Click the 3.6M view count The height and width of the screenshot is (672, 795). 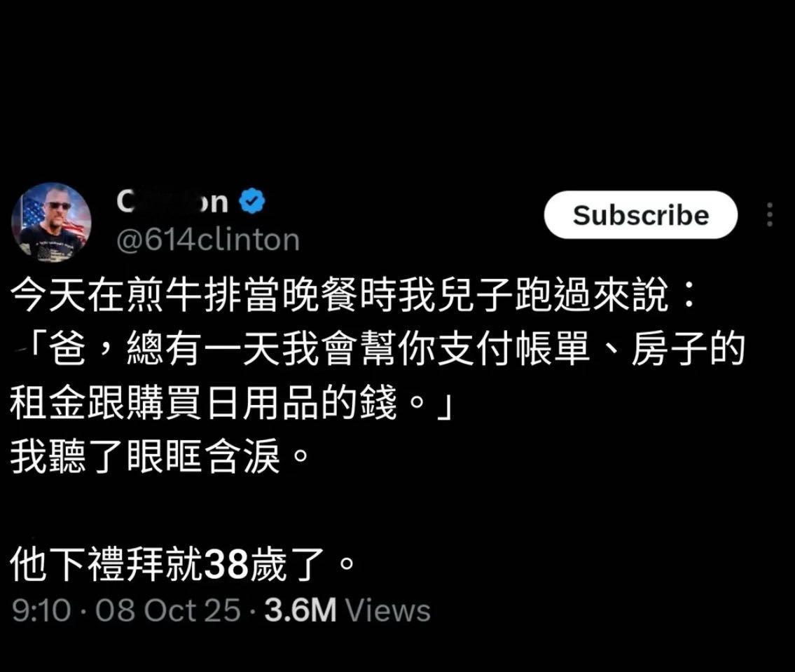coord(300,610)
